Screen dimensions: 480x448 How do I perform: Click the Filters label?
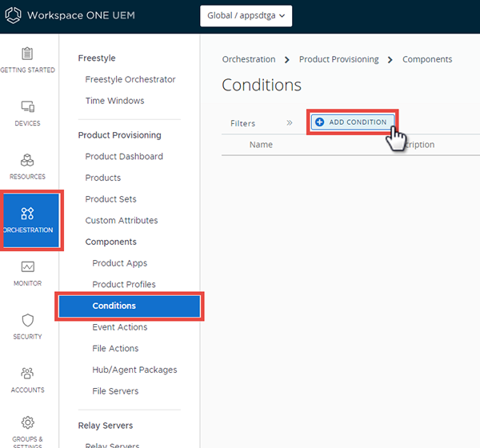242,123
